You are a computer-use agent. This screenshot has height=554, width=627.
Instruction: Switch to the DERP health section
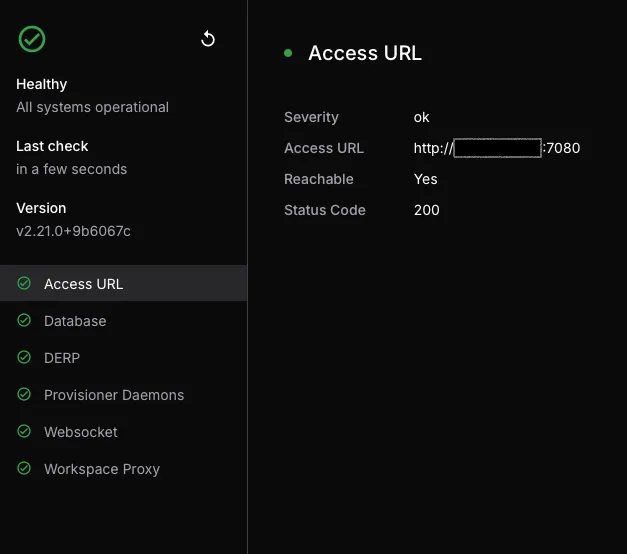(x=62, y=358)
